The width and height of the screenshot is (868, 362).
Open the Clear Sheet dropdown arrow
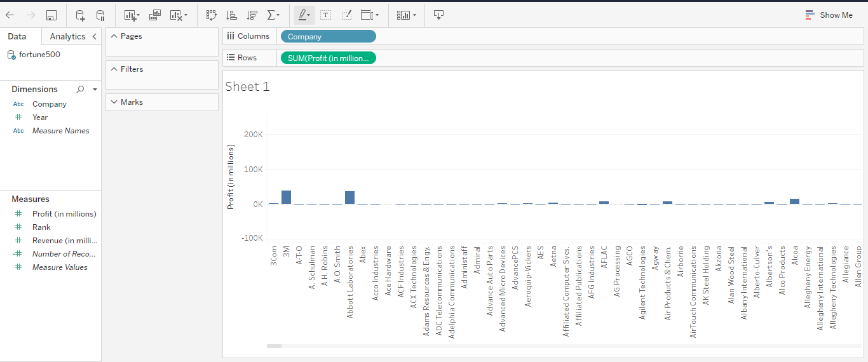click(x=185, y=15)
